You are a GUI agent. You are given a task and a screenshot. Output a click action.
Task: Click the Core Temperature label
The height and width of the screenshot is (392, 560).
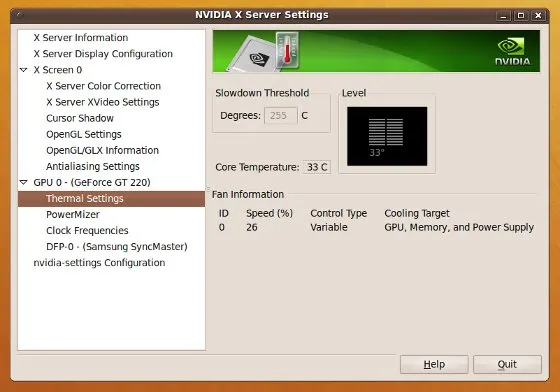(x=257, y=167)
